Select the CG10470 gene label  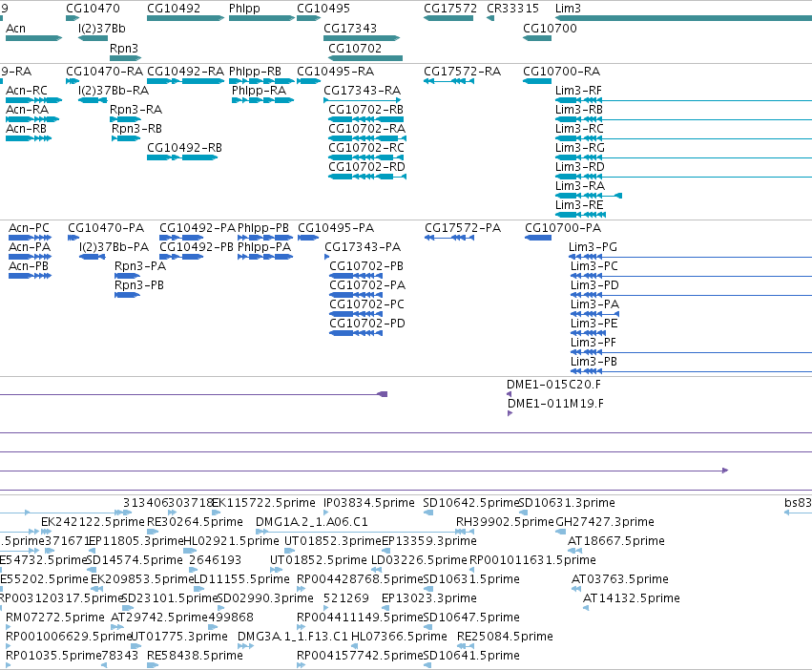(x=93, y=9)
